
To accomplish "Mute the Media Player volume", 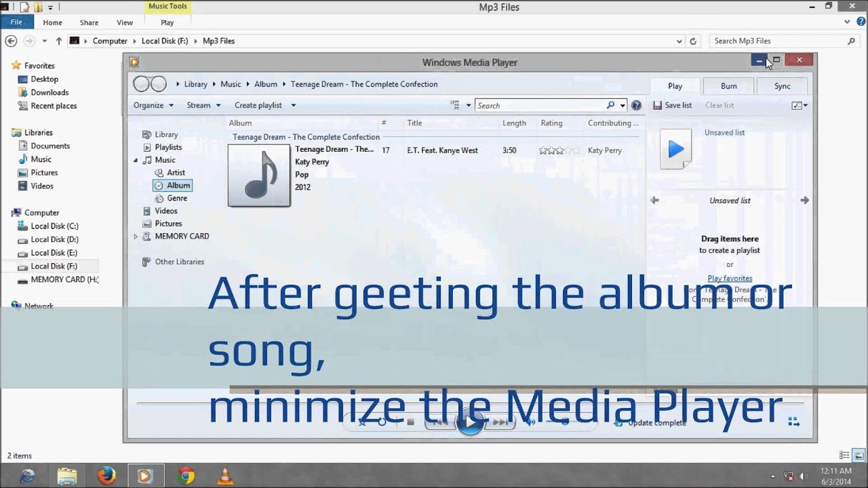I will click(x=531, y=422).
